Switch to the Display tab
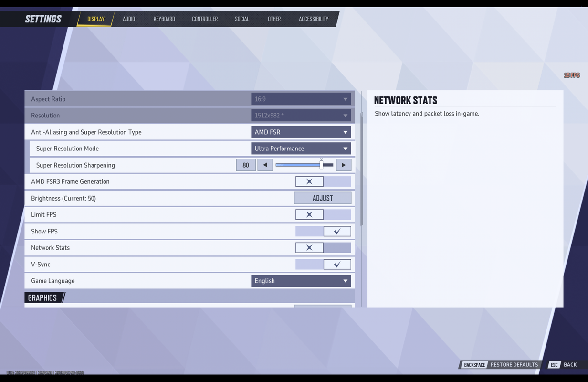 tap(96, 19)
